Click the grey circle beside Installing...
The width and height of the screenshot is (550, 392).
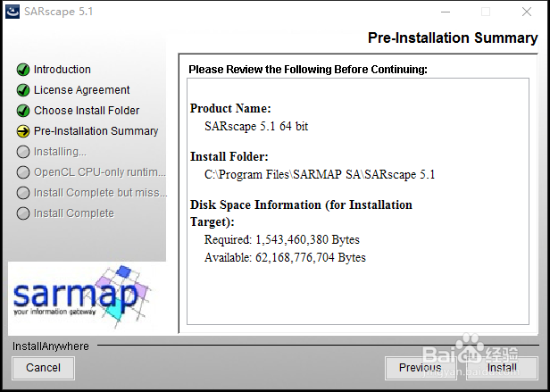[23, 152]
